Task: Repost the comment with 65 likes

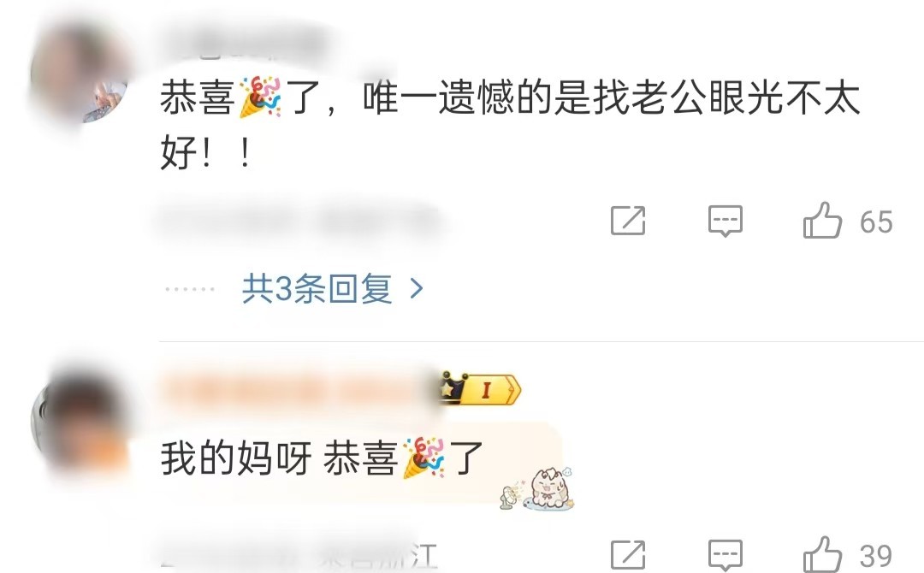Action: [628, 221]
